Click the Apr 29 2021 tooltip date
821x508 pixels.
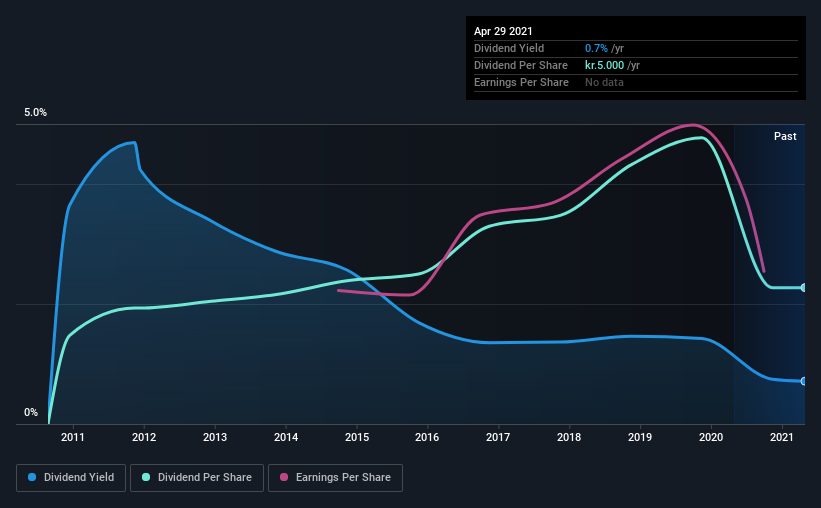point(503,31)
